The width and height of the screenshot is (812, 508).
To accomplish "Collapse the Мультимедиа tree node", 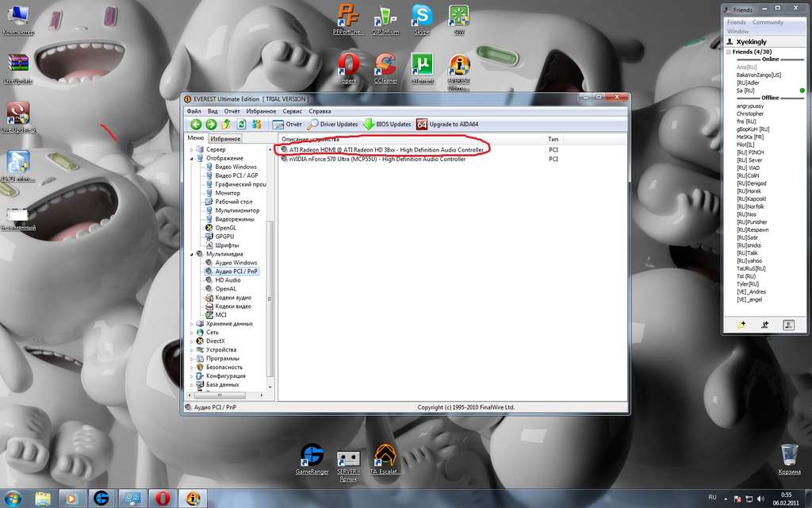I will (x=191, y=254).
